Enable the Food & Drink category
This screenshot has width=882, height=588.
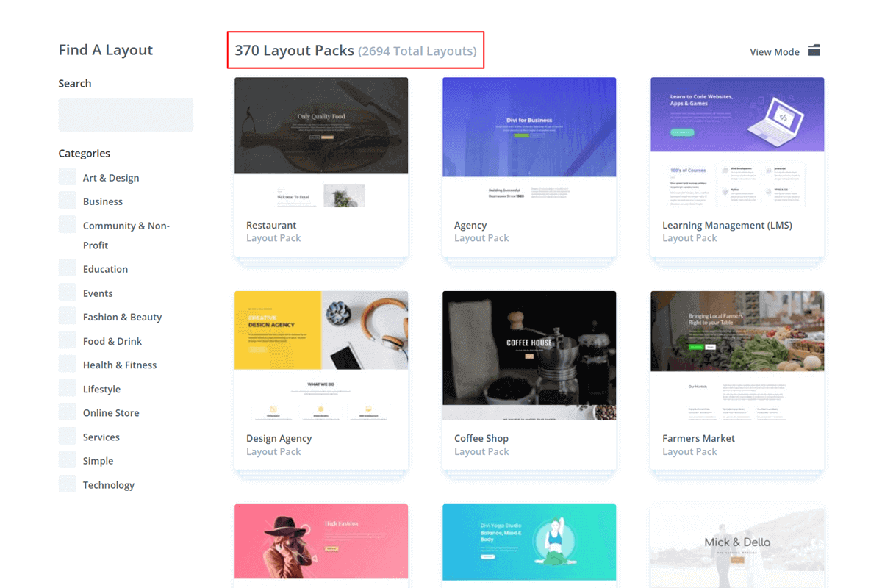pos(67,340)
